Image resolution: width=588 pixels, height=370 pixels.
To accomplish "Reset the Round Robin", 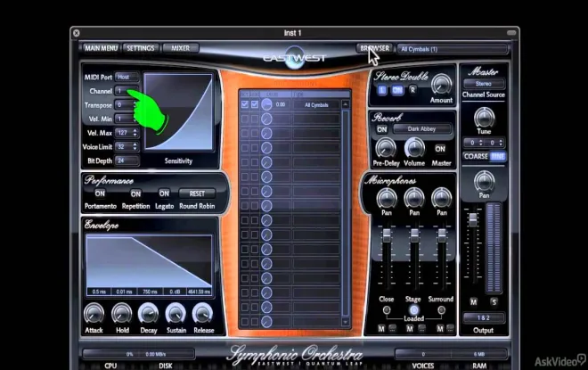I will coord(197,193).
